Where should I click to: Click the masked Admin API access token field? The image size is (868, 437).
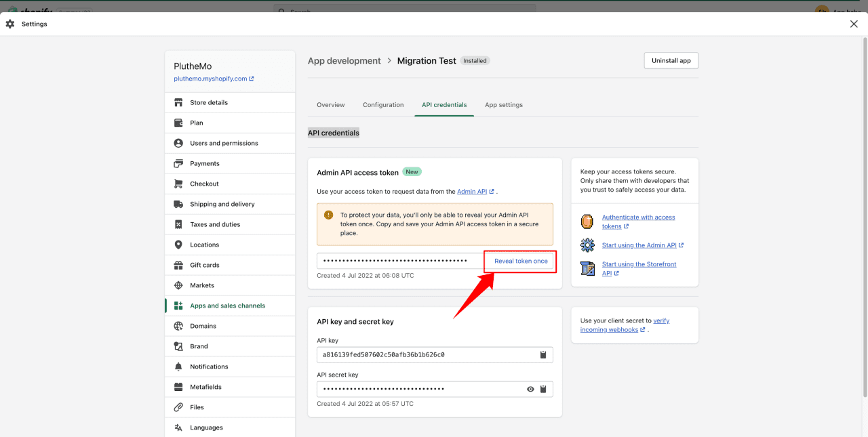point(400,261)
